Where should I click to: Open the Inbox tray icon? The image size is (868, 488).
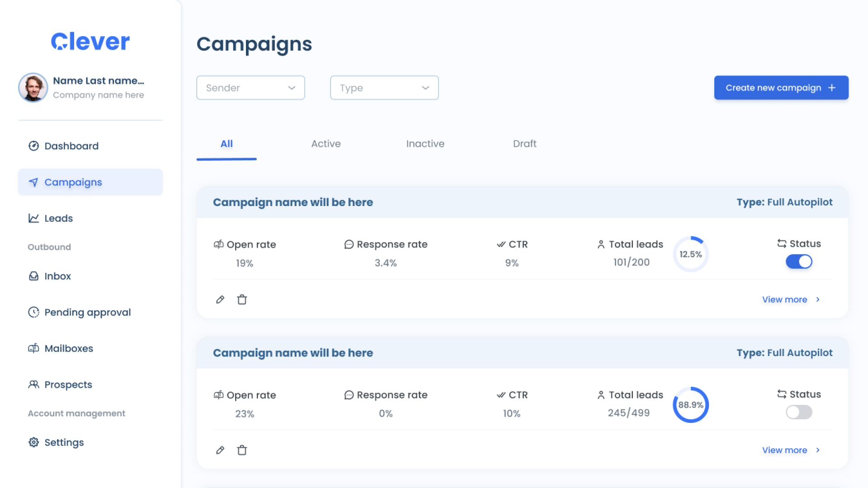pyautogui.click(x=33, y=276)
